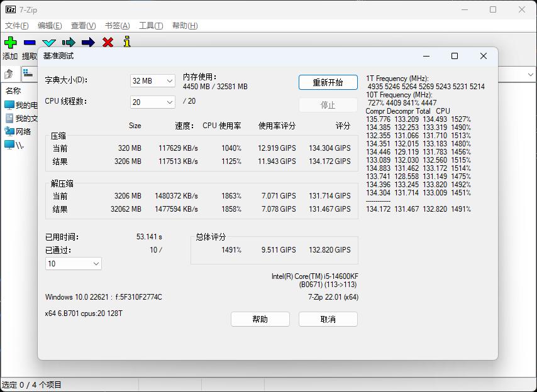Open the 帮助(H) menu

(x=185, y=26)
